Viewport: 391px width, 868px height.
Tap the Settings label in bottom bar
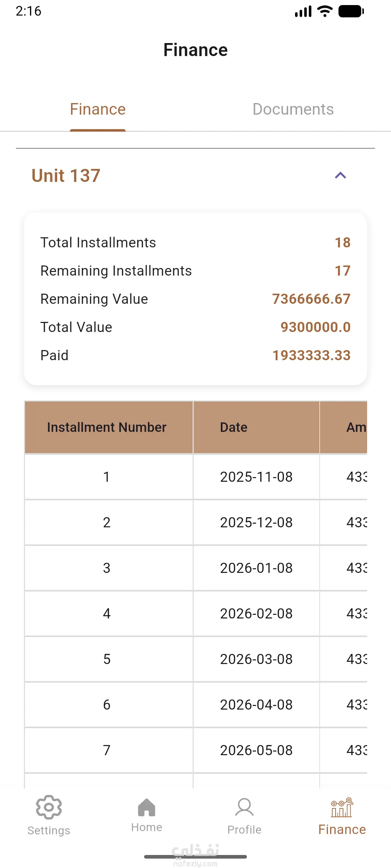tap(49, 830)
